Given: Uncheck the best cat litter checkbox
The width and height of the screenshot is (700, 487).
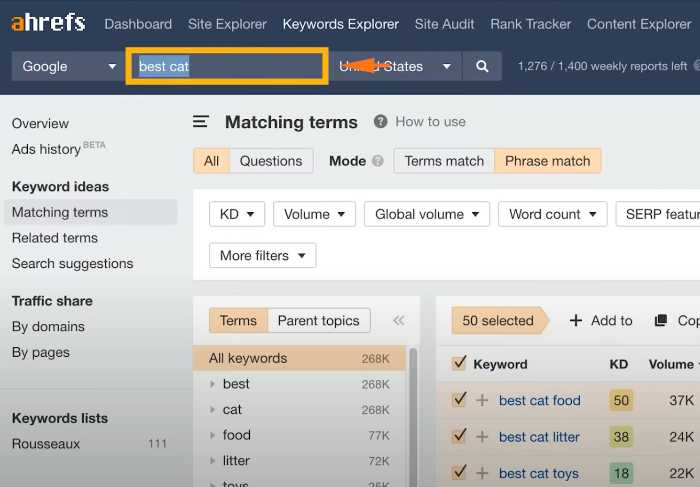Looking at the screenshot, I should click(459, 436).
